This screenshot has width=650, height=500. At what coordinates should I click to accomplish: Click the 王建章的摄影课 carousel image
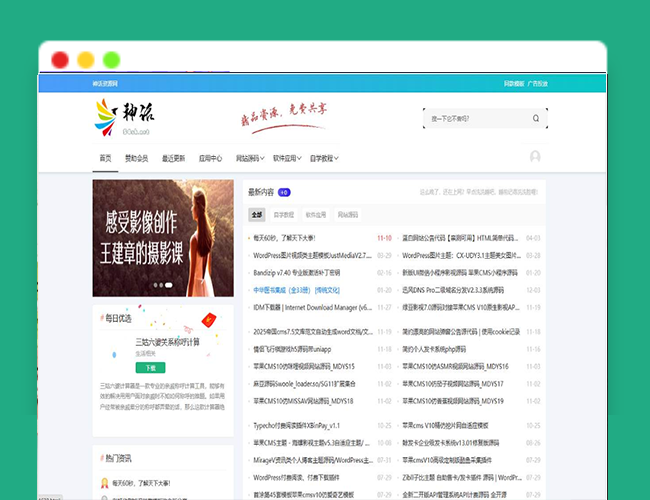point(163,238)
